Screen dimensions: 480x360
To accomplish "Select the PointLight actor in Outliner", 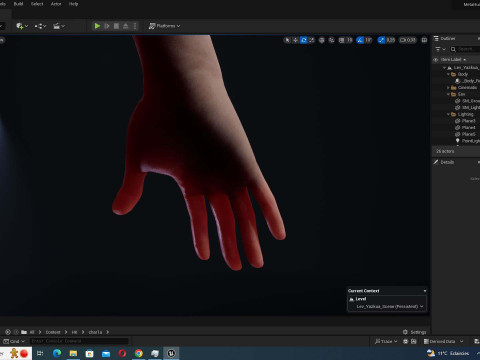I will click(x=456, y=141).
